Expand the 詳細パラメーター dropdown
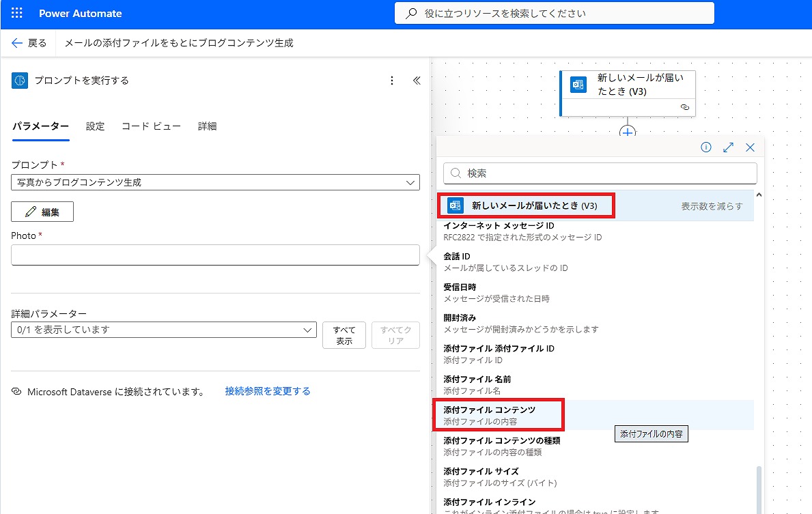The width and height of the screenshot is (812, 514). [x=164, y=330]
